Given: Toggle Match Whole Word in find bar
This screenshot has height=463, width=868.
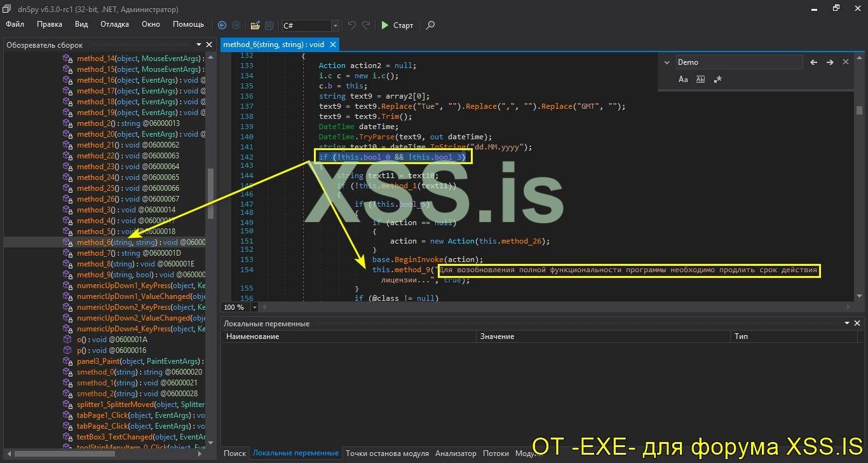Looking at the screenshot, I should click(x=700, y=79).
